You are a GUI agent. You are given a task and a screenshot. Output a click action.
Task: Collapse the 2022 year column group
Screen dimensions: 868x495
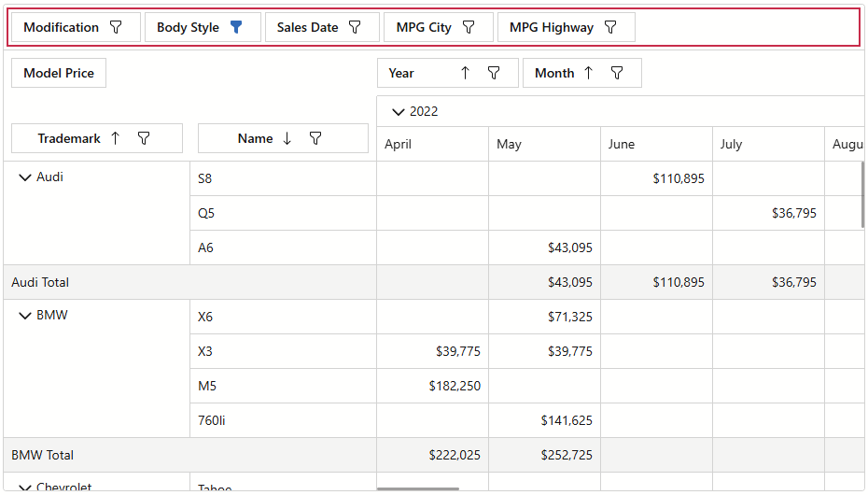click(399, 112)
